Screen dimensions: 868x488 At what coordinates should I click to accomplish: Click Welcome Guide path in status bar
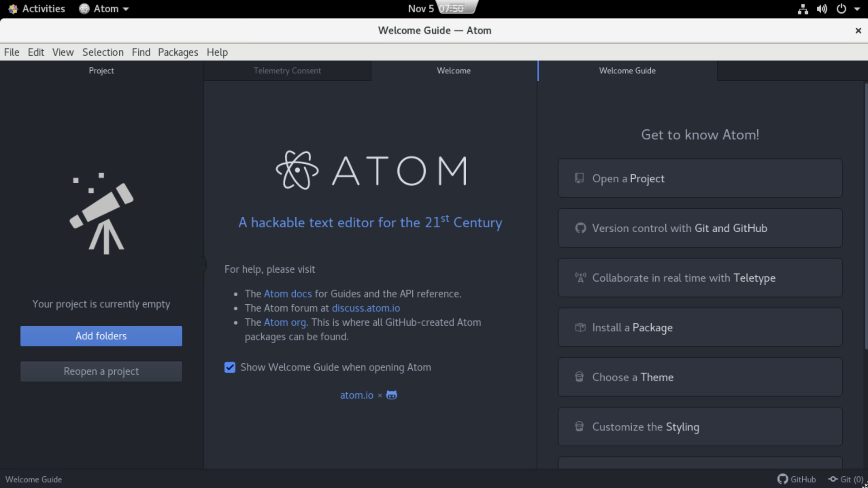[34, 479]
